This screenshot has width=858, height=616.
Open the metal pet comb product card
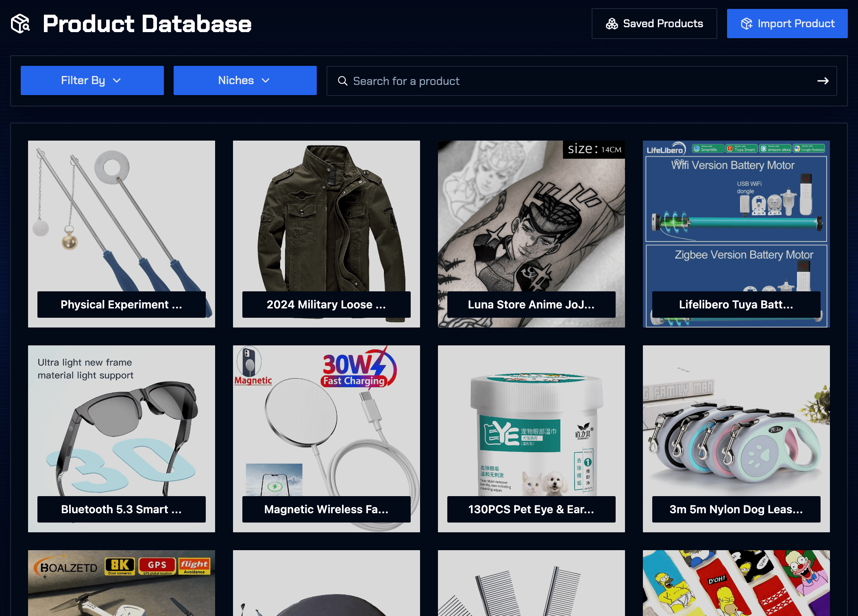531,583
